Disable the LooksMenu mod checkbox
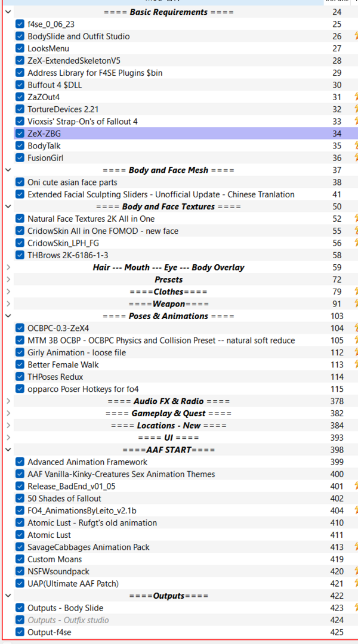The height and width of the screenshot is (644, 358). coord(20,48)
